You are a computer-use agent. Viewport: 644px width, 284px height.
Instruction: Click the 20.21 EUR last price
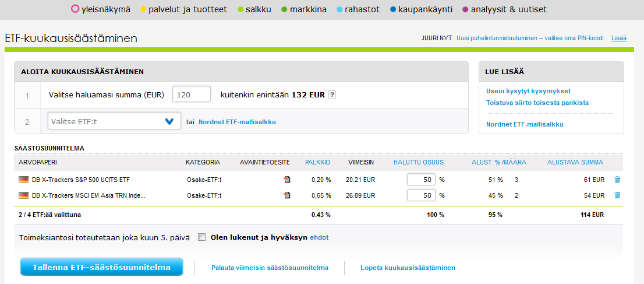click(x=360, y=180)
